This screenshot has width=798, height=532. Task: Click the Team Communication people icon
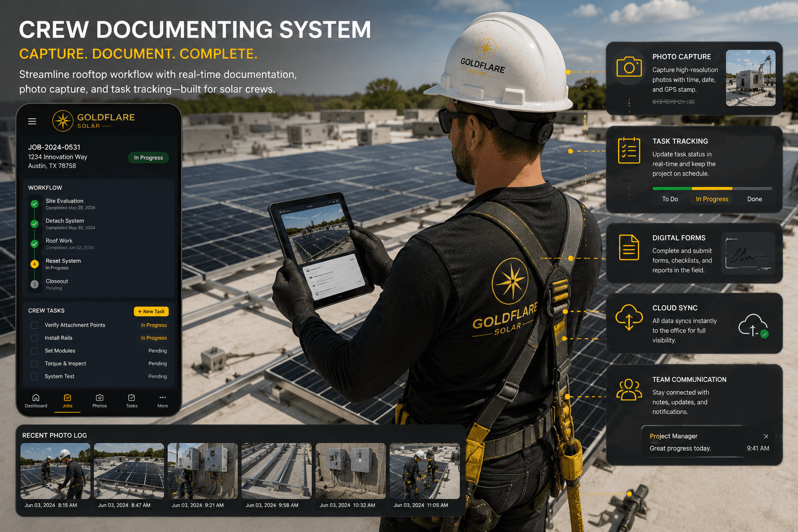pyautogui.click(x=629, y=390)
